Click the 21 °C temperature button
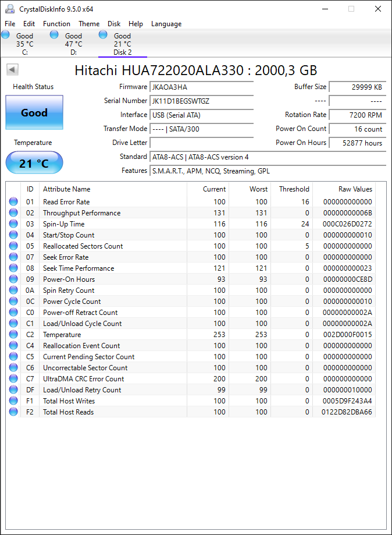This screenshot has height=535, width=392. [x=34, y=163]
